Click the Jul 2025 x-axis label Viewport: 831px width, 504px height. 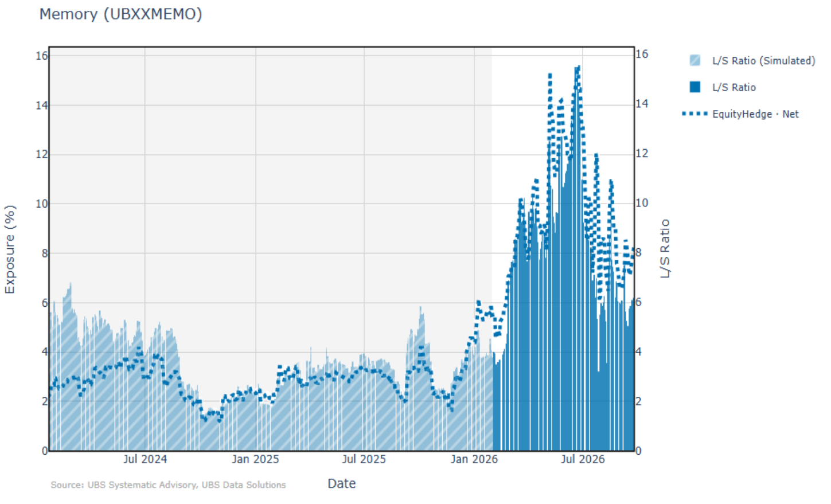click(364, 459)
